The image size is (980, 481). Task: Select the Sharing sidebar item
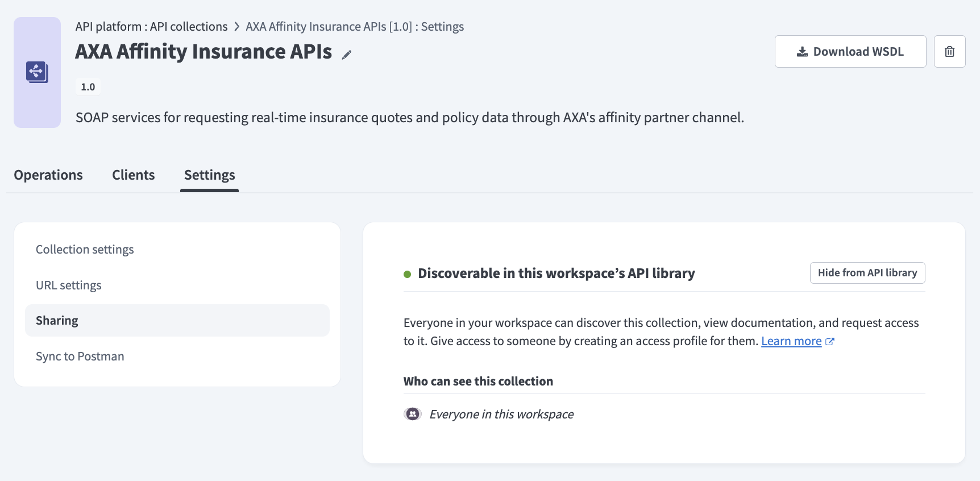pyautogui.click(x=177, y=321)
